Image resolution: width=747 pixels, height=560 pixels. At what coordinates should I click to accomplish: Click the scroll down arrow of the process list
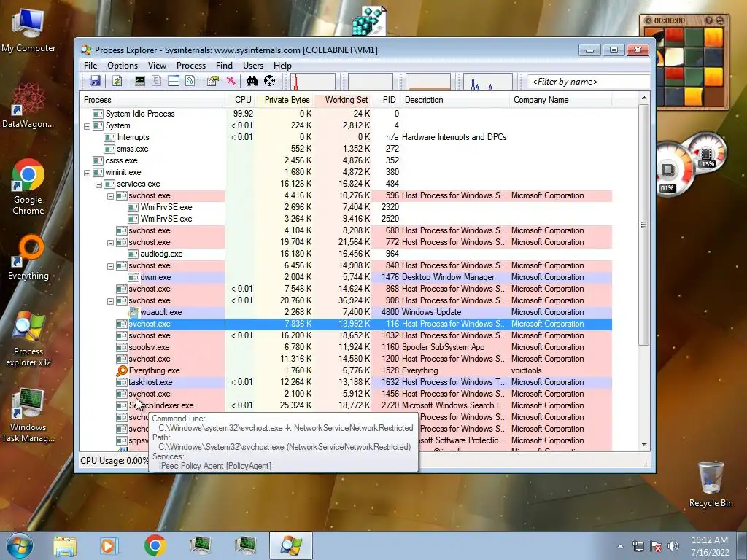pyautogui.click(x=644, y=445)
